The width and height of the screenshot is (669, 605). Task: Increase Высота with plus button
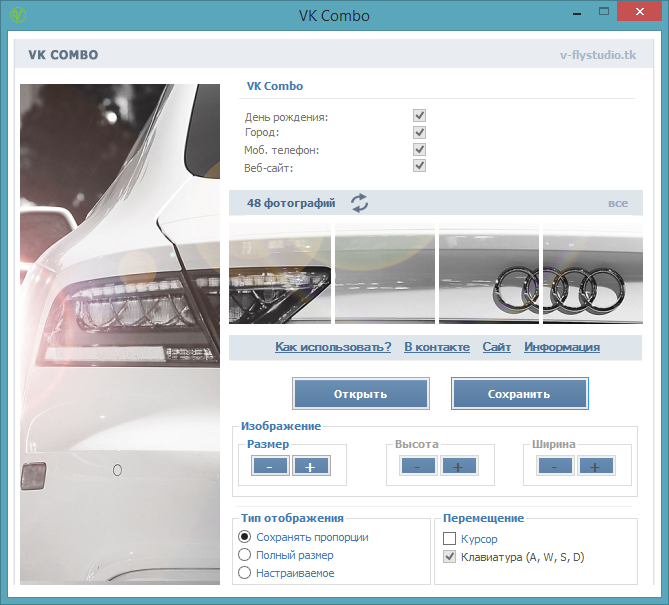(459, 465)
